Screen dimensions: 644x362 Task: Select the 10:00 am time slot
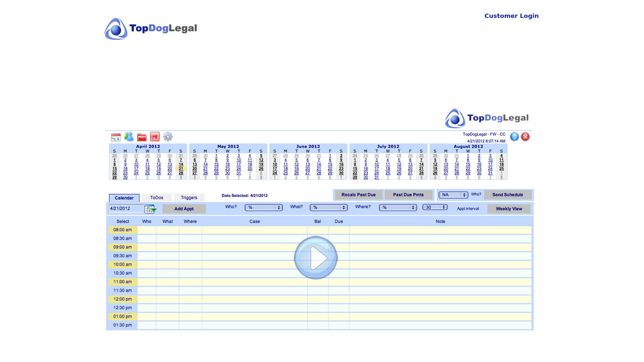click(123, 264)
